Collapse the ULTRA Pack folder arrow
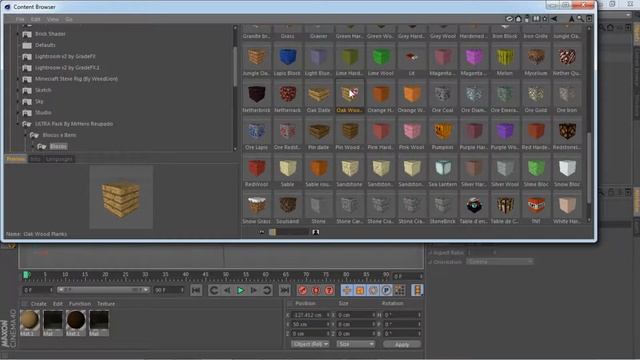Image resolution: width=640 pixels, height=360 pixels. pyautogui.click(x=18, y=124)
